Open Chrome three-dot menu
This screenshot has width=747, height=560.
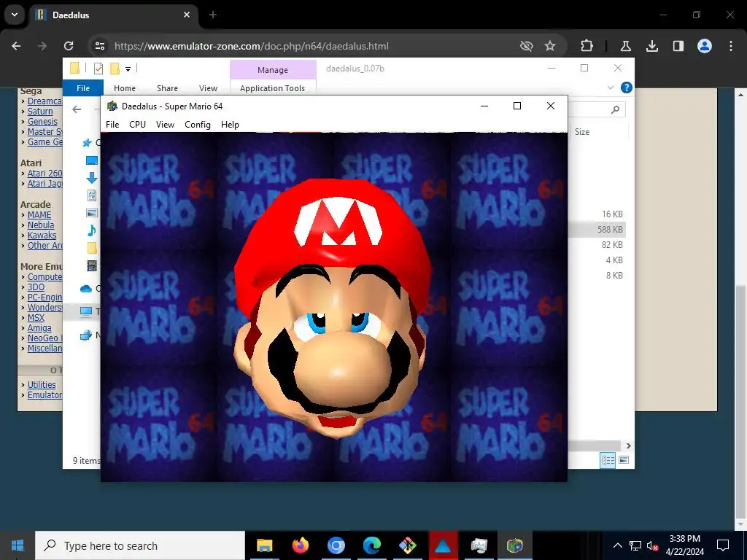pyautogui.click(x=730, y=46)
